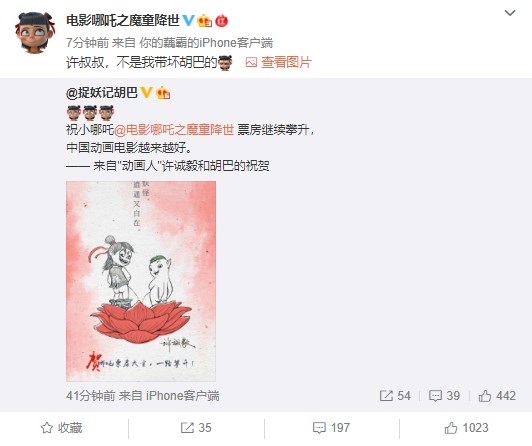Open comments on original post showing 39
Image resolution: width=532 pixels, height=446 pixels.
click(444, 396)
